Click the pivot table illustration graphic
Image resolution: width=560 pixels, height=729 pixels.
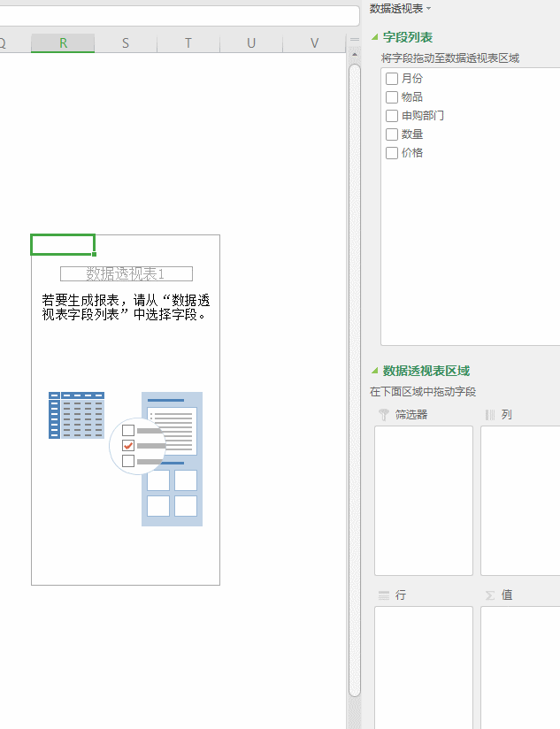click(x=126, y=459)
